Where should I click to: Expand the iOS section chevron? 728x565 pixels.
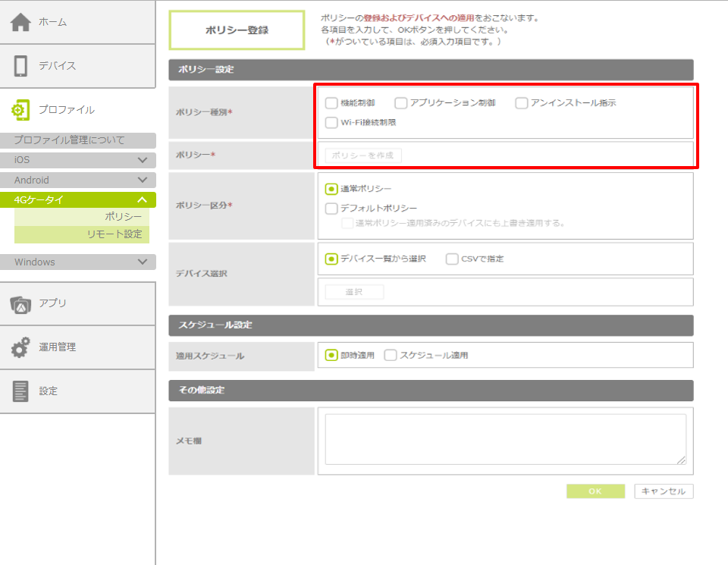click(142, 160)
